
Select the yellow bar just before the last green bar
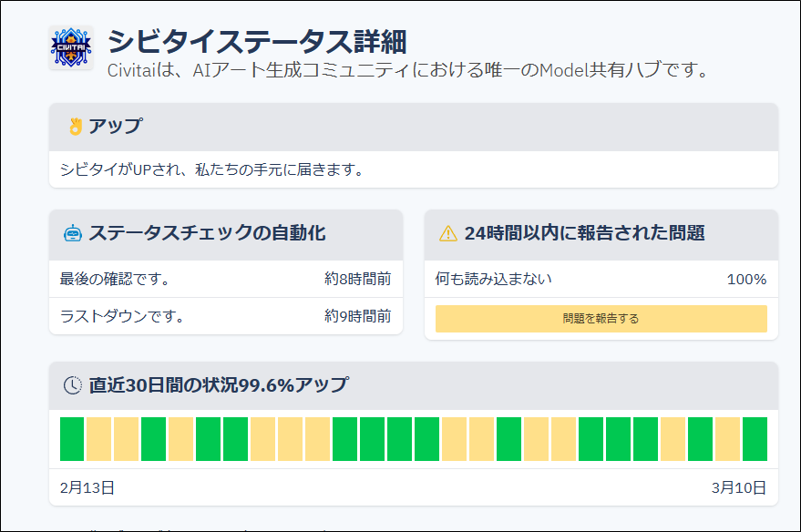click(x=727, y=439)
